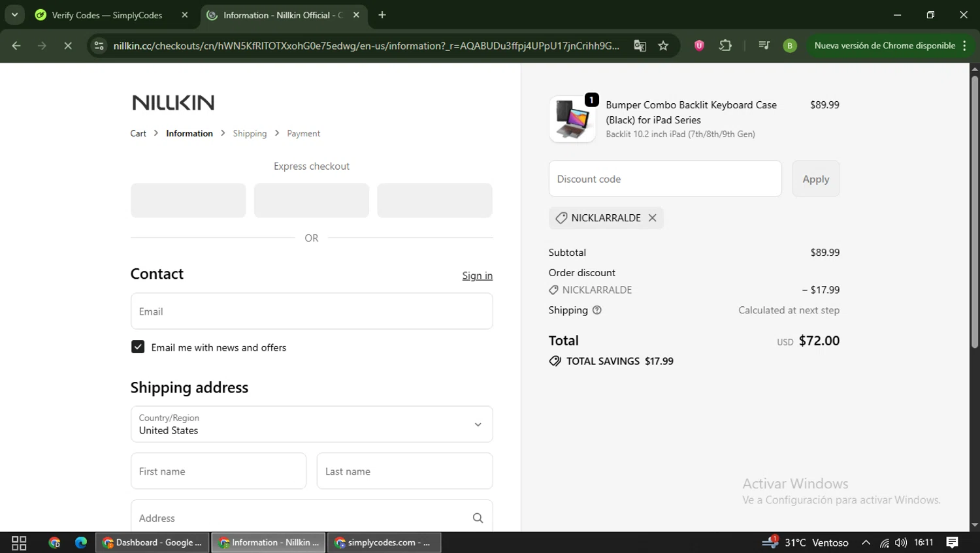Open Google Chrome taskbar icon

pos(54,543)
